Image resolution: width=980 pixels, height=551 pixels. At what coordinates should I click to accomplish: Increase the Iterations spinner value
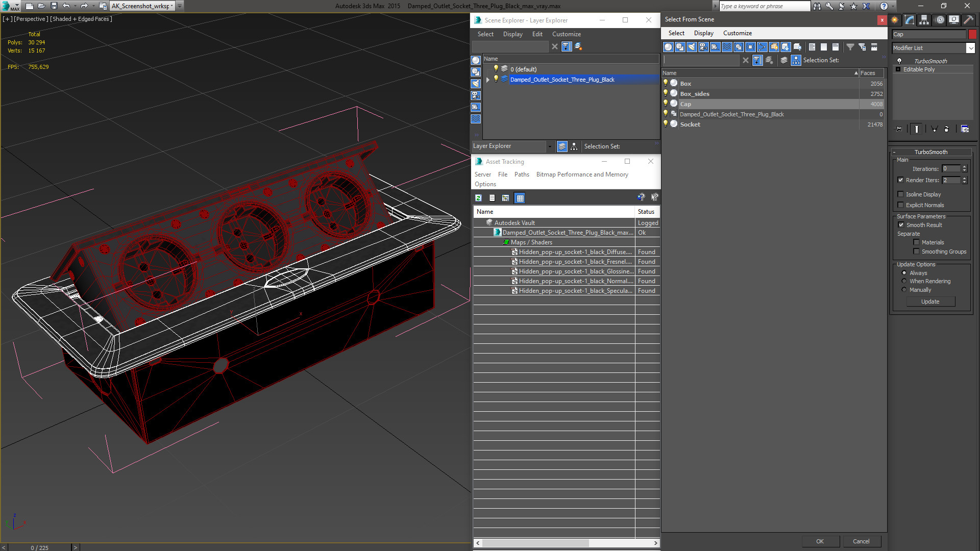(964, 167)
